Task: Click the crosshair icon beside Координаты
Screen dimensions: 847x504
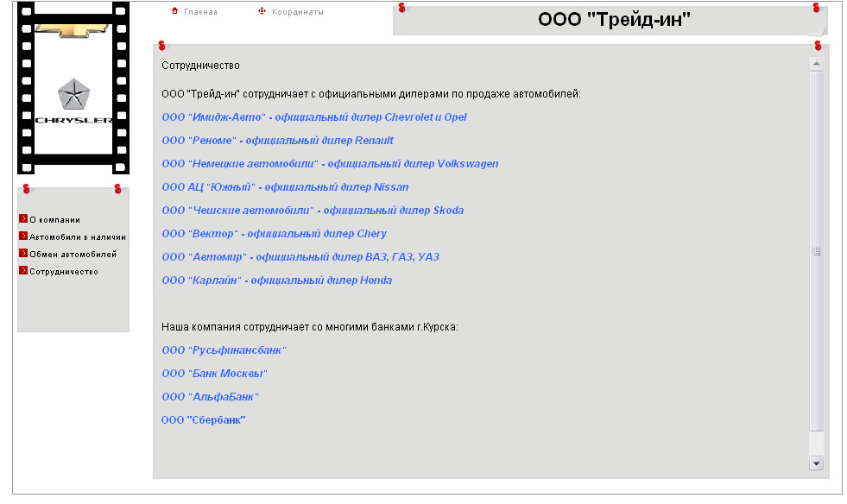Action: point(262,11)
